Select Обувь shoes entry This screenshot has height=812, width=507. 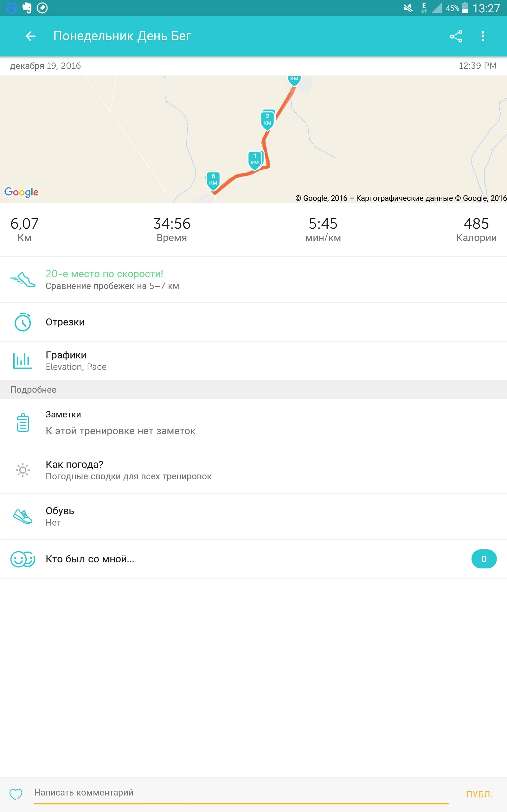60,516
